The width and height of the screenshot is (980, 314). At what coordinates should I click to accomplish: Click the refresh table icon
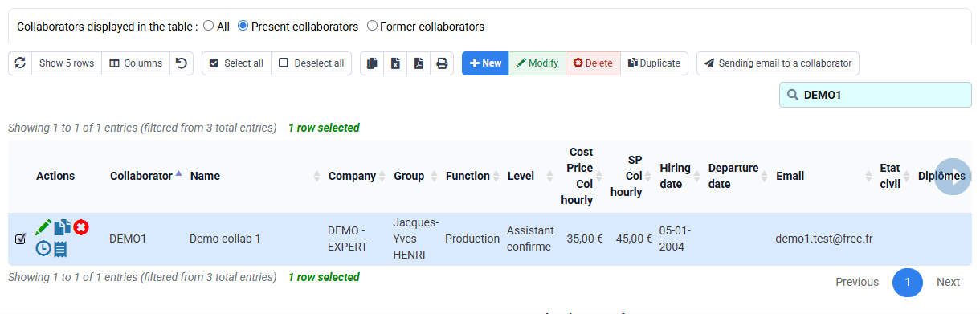[20, 63]
